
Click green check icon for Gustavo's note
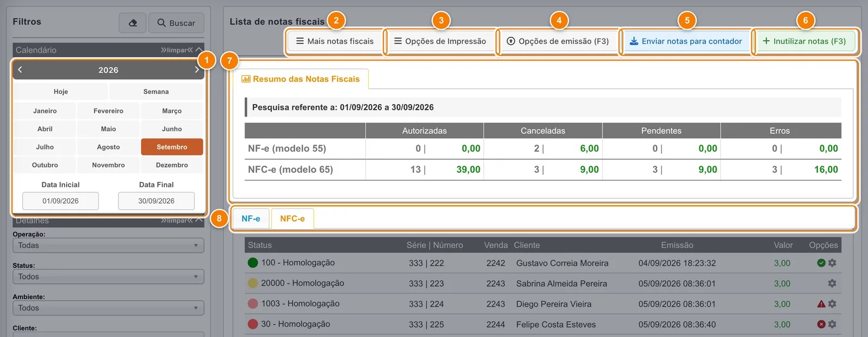pyautogui.click(x=821, y=263)
